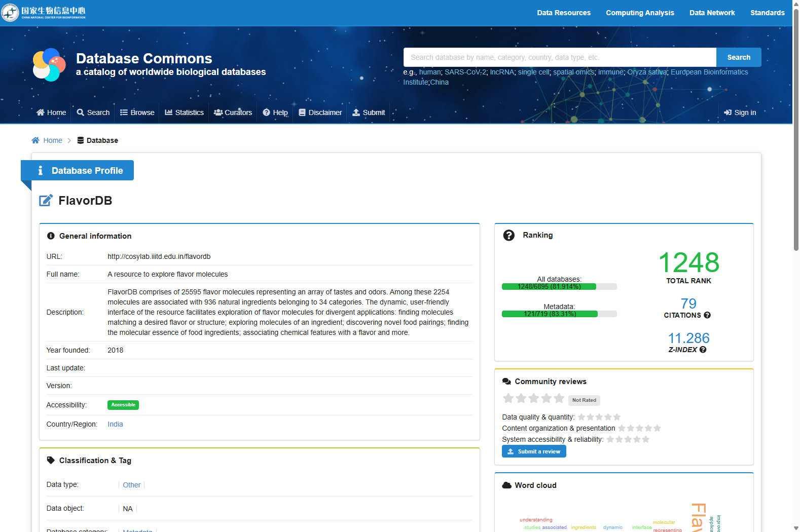Click the database icon in the breadcrumb
The image size is (800, 532).
pos(81,140)
